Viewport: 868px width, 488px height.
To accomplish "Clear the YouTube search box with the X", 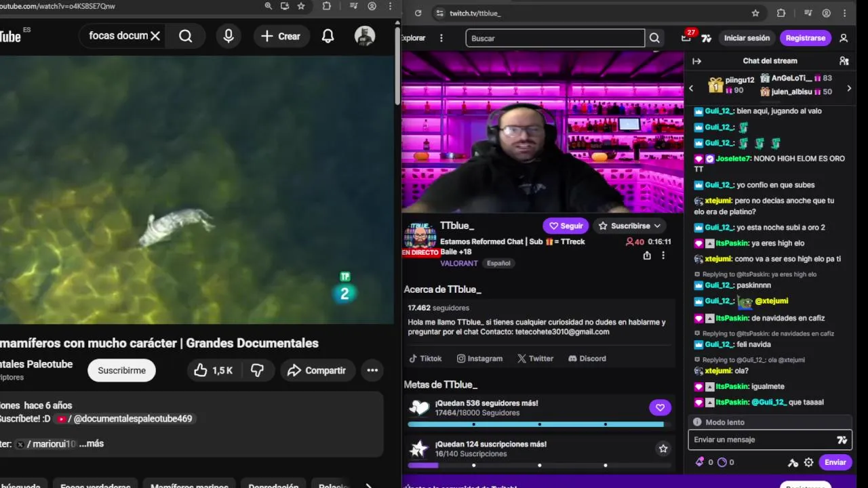I will pos(155,36).
